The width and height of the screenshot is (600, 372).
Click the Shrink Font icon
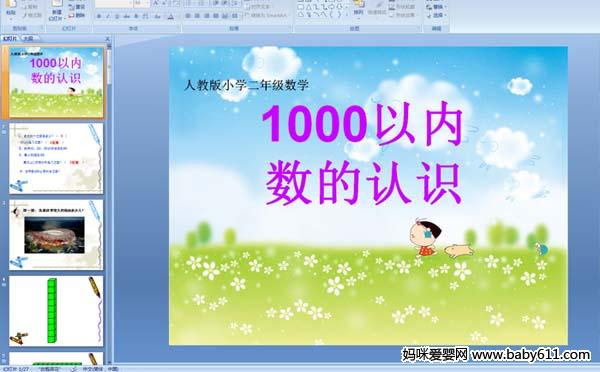pos(165,3)
